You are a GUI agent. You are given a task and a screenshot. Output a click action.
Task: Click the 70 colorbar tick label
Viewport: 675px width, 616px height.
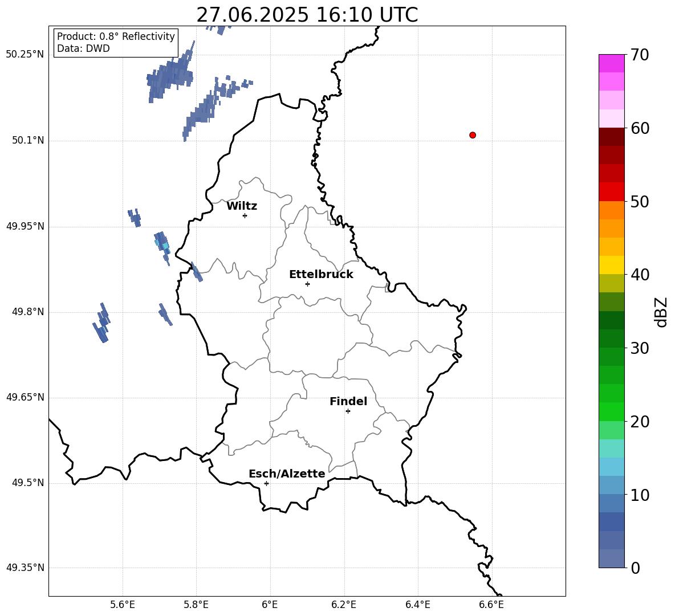pos(640,55)
